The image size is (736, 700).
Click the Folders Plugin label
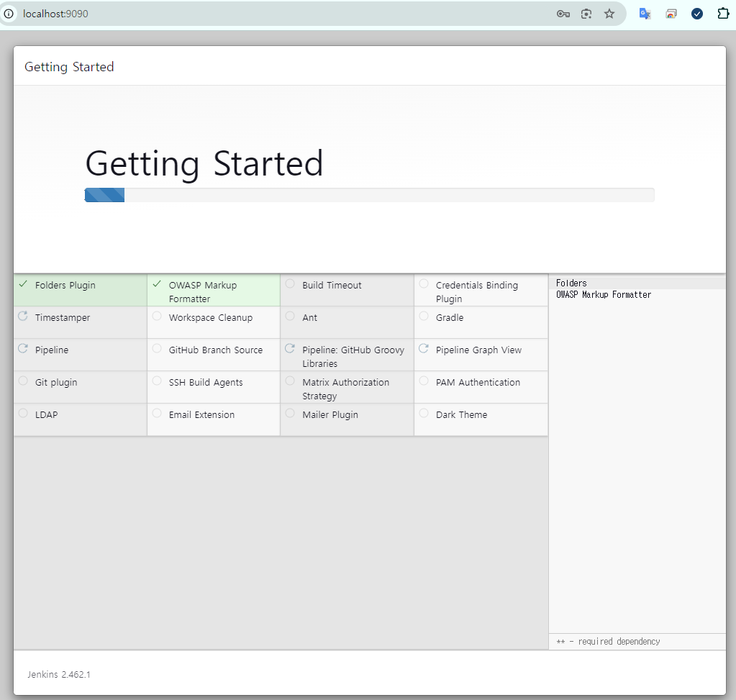click(x=65, y=286)
